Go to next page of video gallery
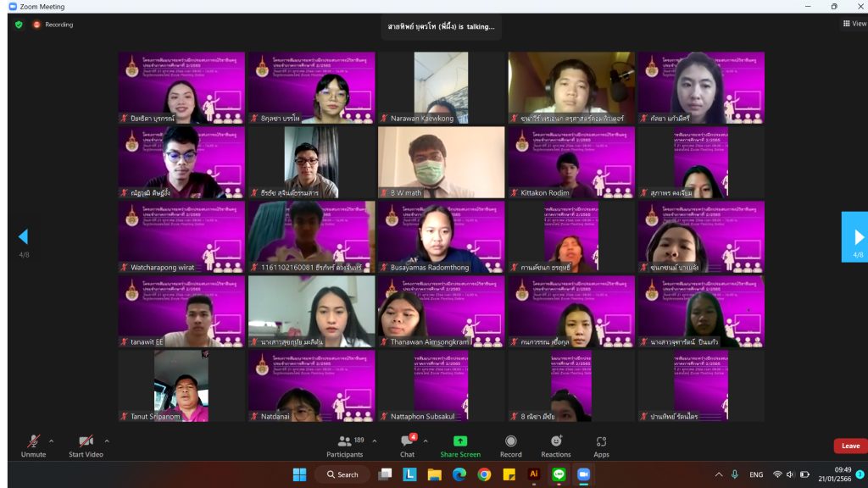Image resolution: width=868 pixels, height=488 pixels. 856,236
